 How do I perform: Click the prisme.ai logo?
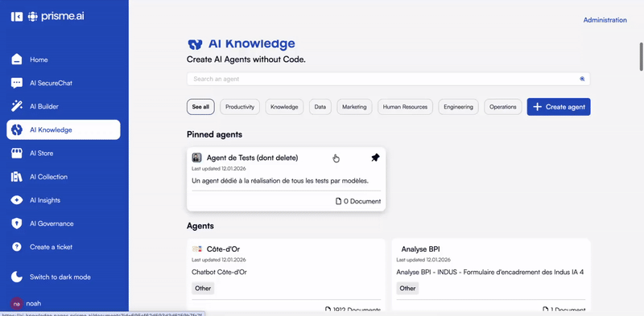point(56,16)
